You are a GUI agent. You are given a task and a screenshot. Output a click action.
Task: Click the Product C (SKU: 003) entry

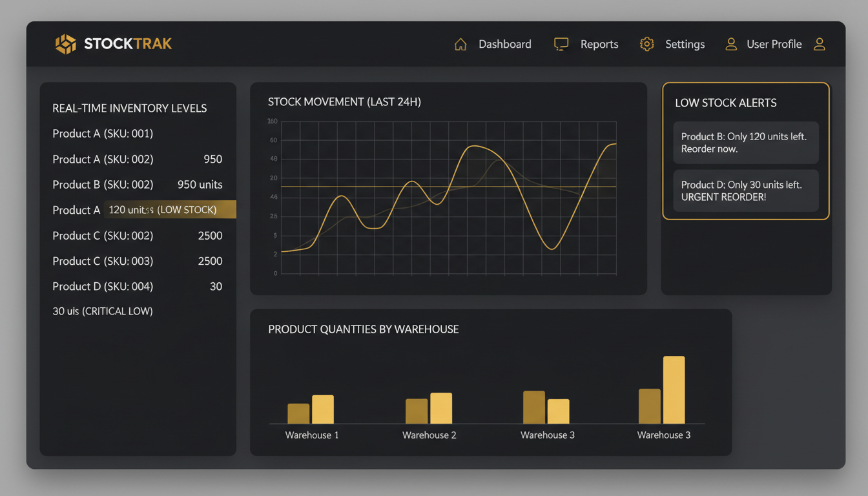coord(103,261)
